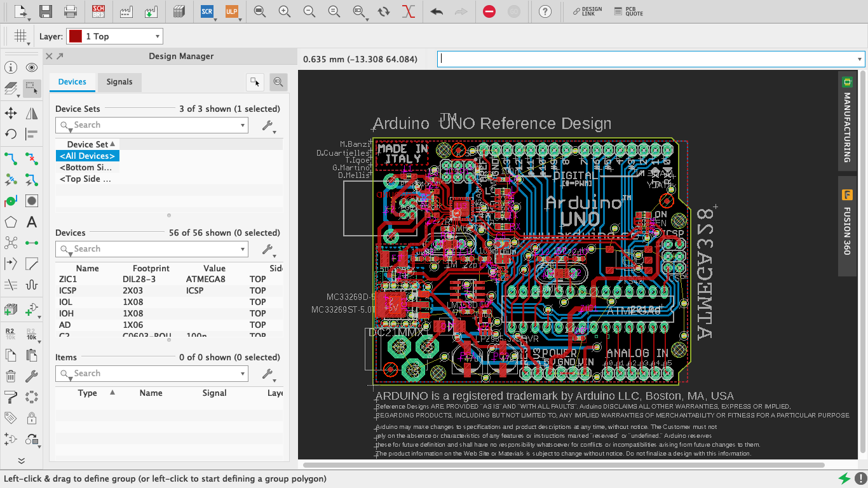Image resolution: width=868 pixels, height=488 pixels.
Task: Click the red stop command icon
Action: (489, 11)
